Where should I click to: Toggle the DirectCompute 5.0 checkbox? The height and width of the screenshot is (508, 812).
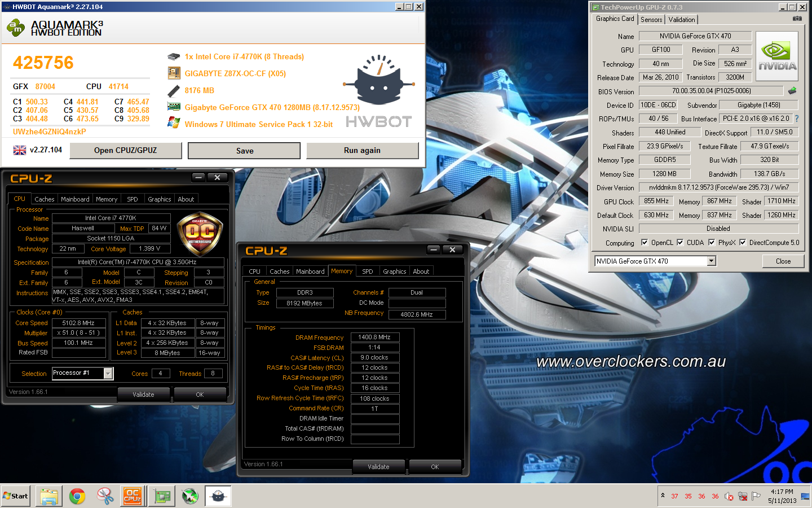743,243
